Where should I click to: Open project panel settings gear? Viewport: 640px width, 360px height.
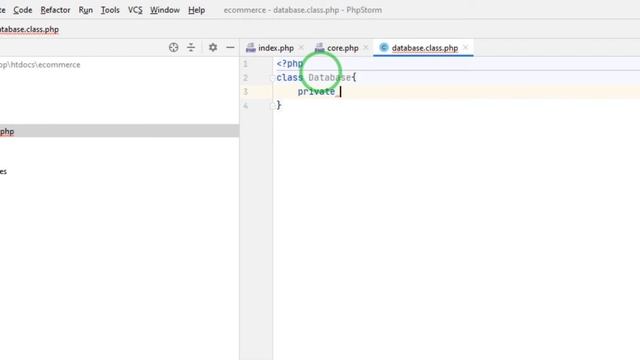pos(213,47)
